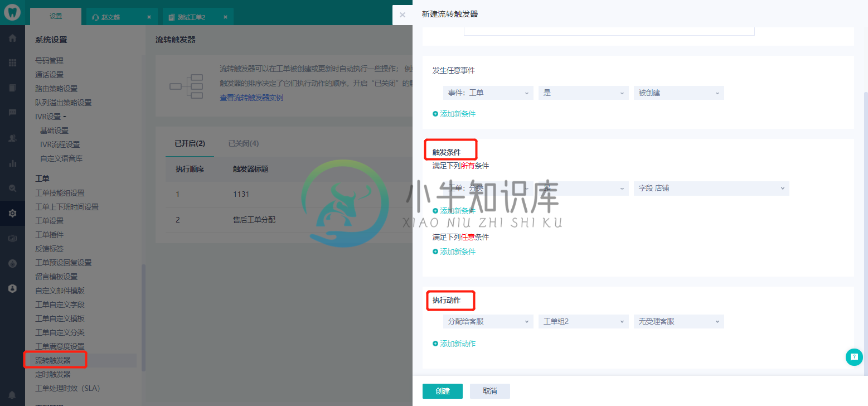The height and width of the screenshot is (406, 868).
Task: Open the 分配给客服 action dropdown
Action: point(488,321)
